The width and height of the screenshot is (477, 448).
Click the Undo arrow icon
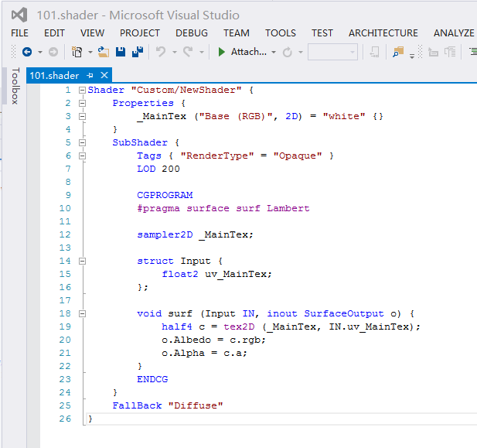coord(161,52)
